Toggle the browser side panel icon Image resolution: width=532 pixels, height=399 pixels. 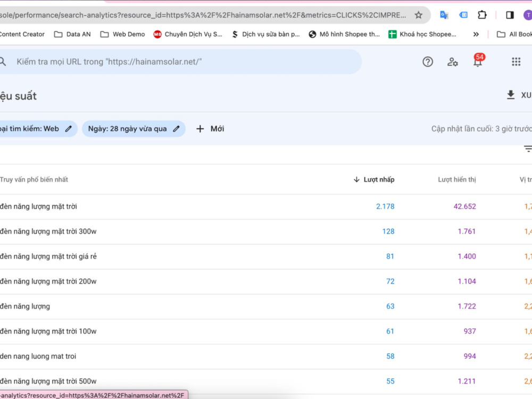pos(510,15)
